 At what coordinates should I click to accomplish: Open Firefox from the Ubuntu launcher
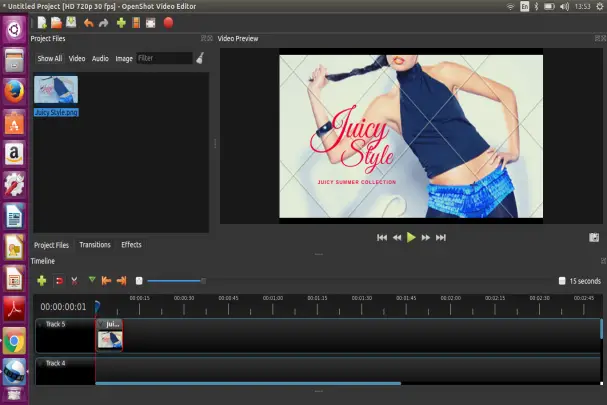(x=14, y=92)
